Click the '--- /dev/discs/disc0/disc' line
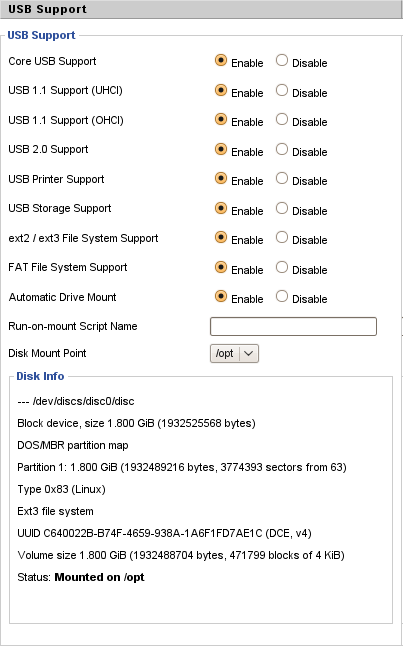The height and width of the screenshot is (646, 403). coord(76,401)
